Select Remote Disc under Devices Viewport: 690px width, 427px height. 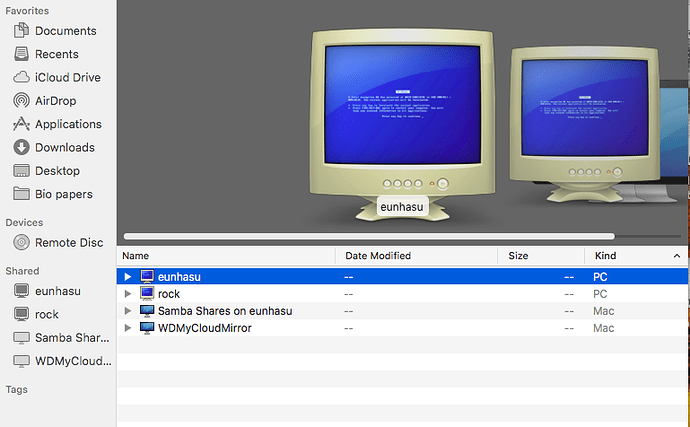coord(58,243)
